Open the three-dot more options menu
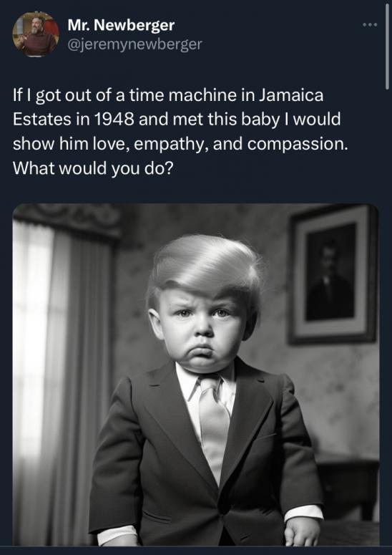392x555 pixels. point(370,25)
